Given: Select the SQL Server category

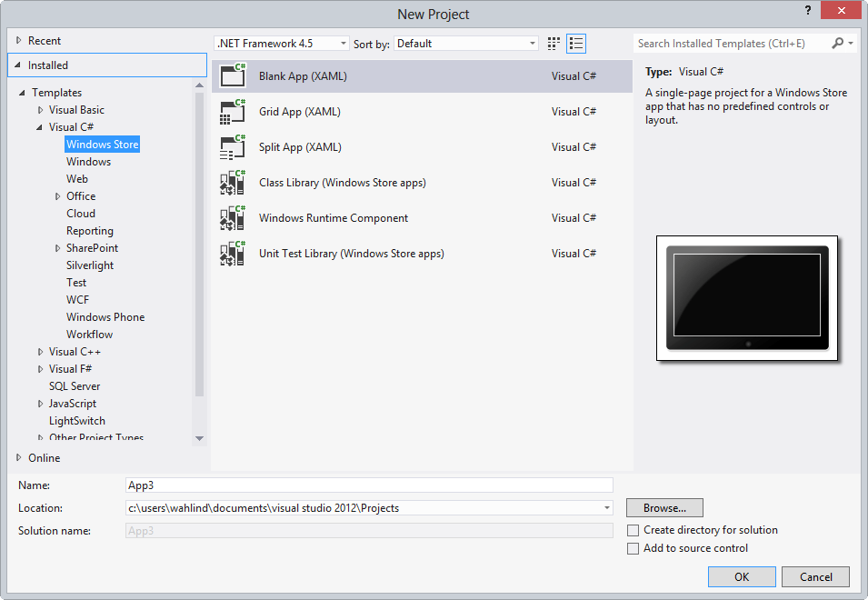Looking at the screenshot, I should 75,386.
